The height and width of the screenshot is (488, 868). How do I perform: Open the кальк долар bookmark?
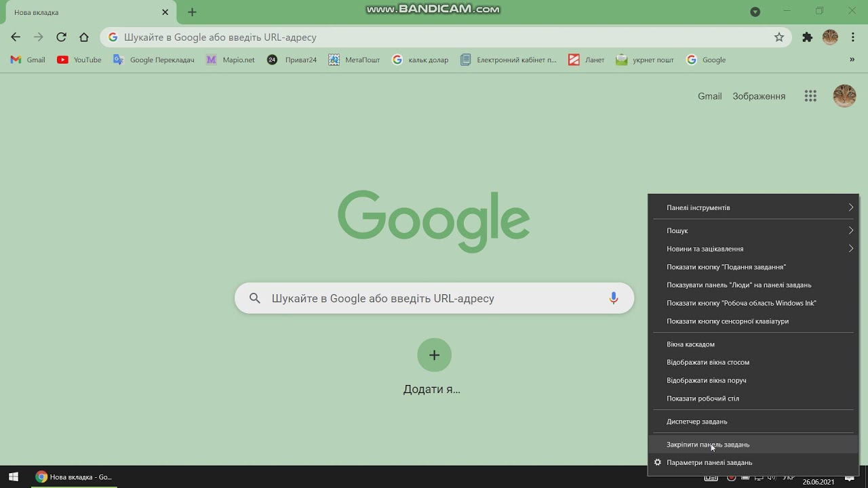click(420, 60)
